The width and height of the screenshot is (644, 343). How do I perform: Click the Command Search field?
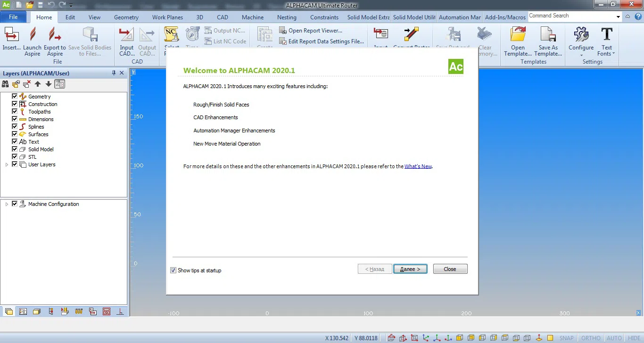point(570,16)
